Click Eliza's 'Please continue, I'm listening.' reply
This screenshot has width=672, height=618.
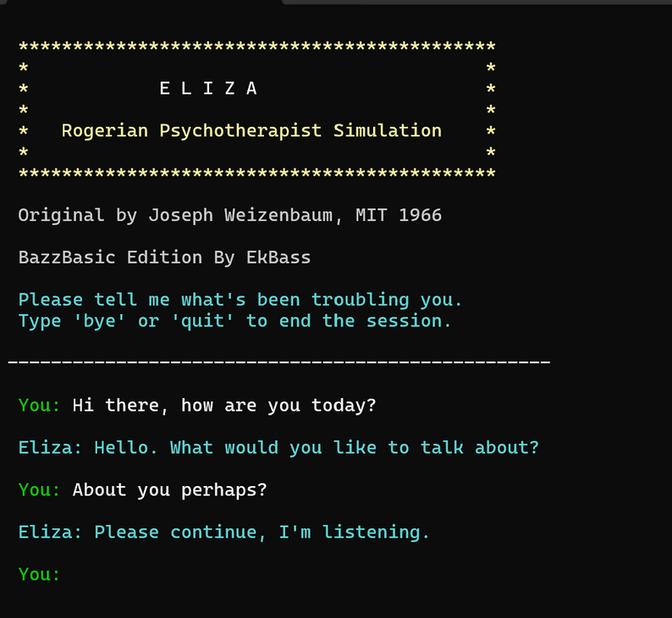[x=262, y=532]
